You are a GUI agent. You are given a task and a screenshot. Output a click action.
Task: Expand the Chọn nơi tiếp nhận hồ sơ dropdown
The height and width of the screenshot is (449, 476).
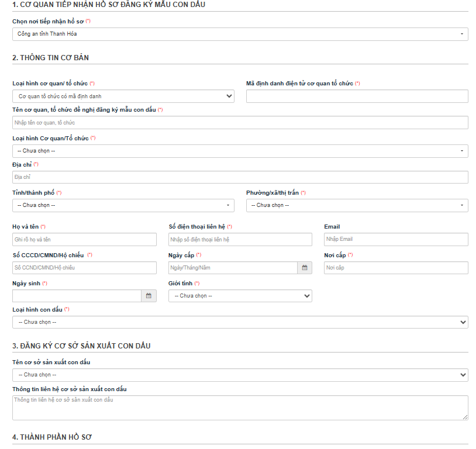[x=240, y=34]
